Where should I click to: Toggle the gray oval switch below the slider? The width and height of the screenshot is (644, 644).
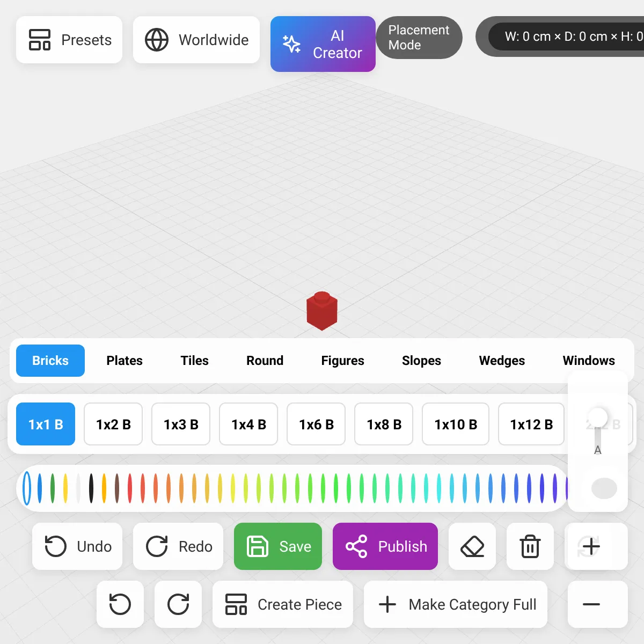(x=604, y=488)
